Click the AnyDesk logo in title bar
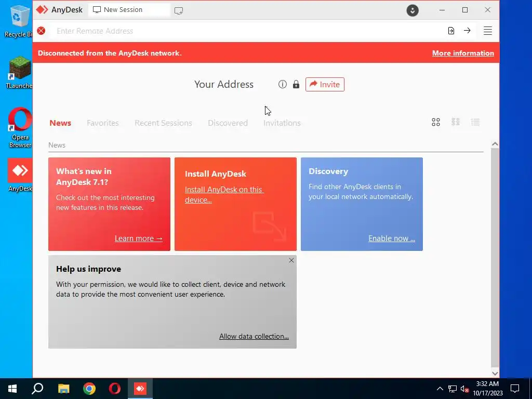This screenshot has width=532, height=399. pyautogui.click(x=42, y=10)
